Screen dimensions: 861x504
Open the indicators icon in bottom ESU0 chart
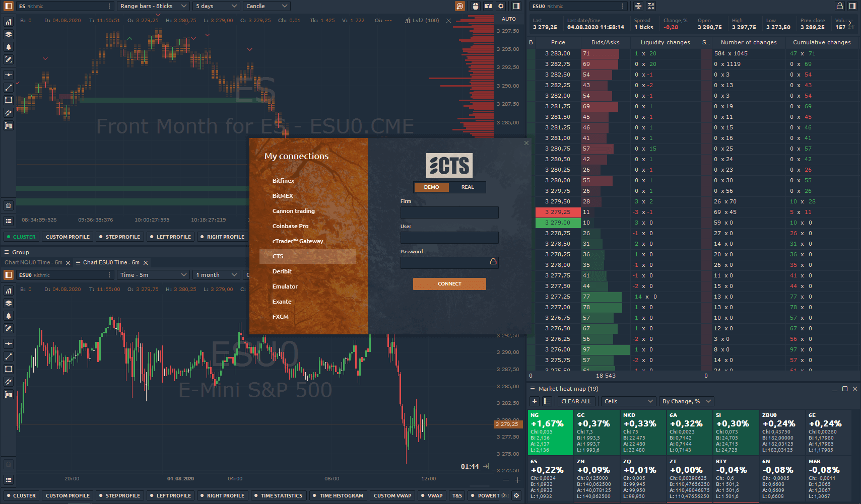point(9,291)
